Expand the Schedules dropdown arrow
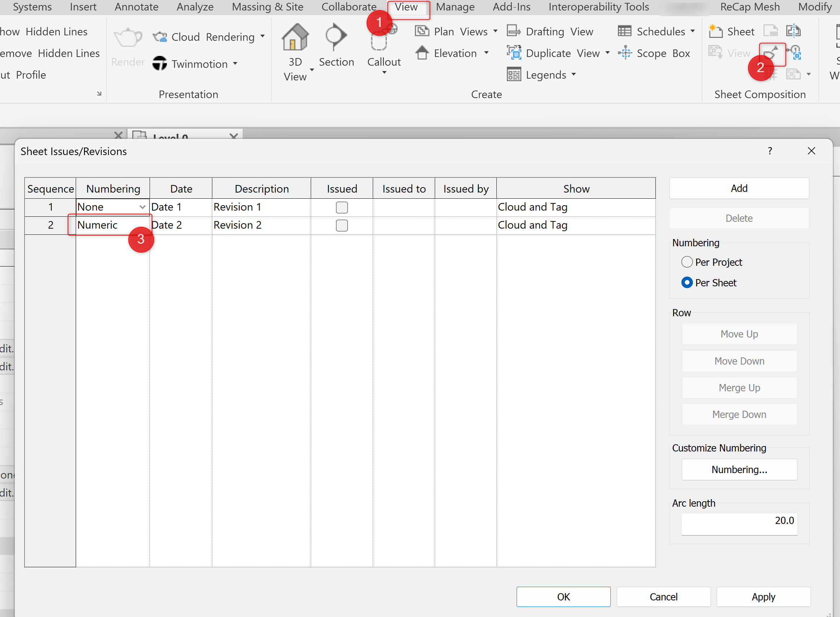The width and height of the screenshot is (840, 617). [693, 31]
